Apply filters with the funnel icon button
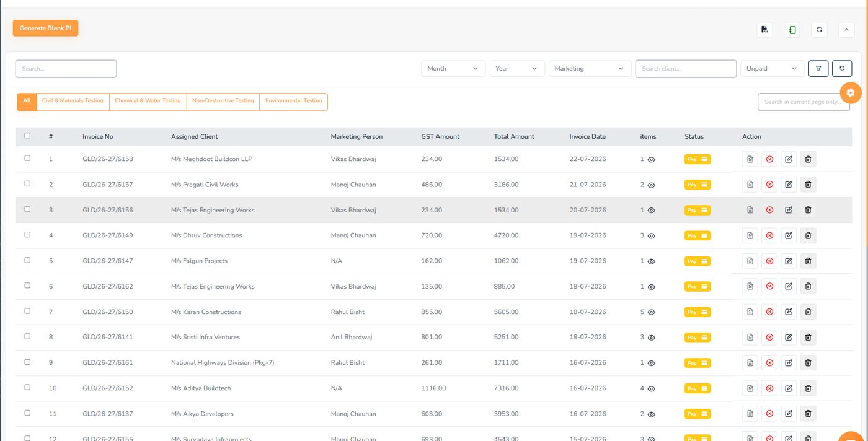 point(818,69)
